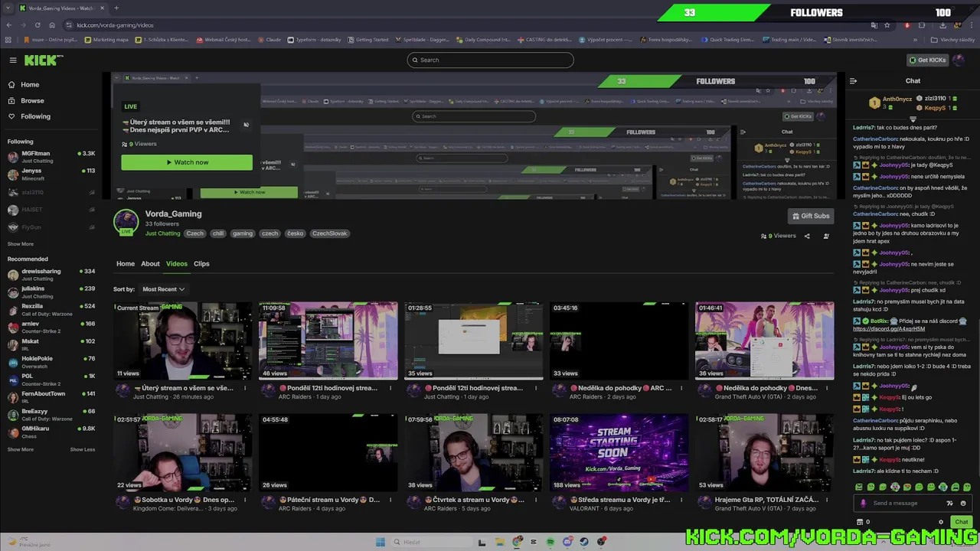The height and width of the screenshot is (551, 980).
Task: Show More followed channels
Action: point(21,244)
